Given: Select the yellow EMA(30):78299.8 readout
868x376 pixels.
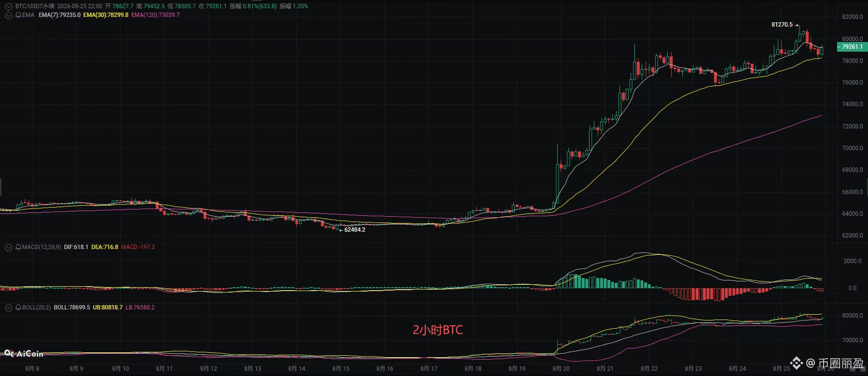Looking at the screenshot, I should (x=106, y=15).
